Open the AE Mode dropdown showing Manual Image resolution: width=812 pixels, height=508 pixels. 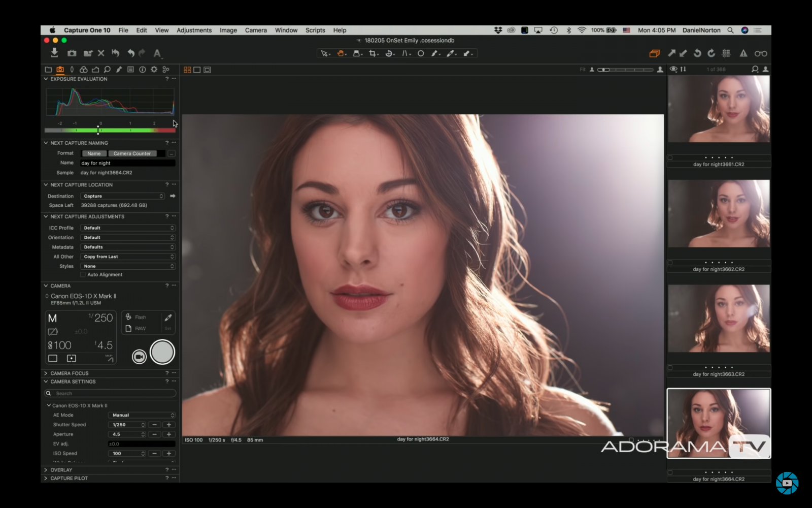tap(142, 415)
